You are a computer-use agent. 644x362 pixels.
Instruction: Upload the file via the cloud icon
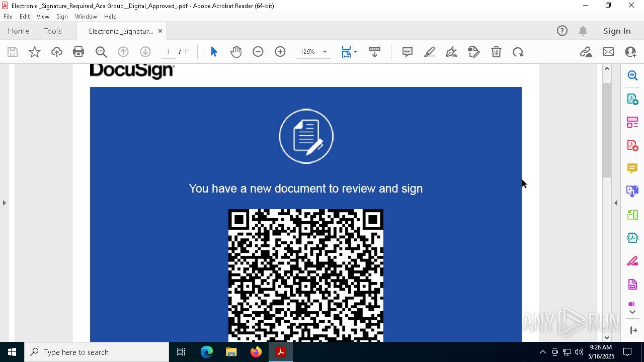(56, 52)
